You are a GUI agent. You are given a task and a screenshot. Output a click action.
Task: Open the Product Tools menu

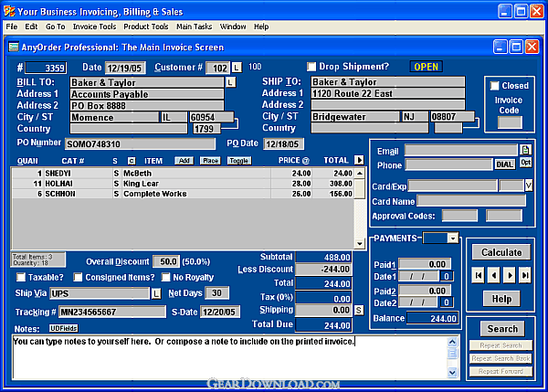click(146, 26)
